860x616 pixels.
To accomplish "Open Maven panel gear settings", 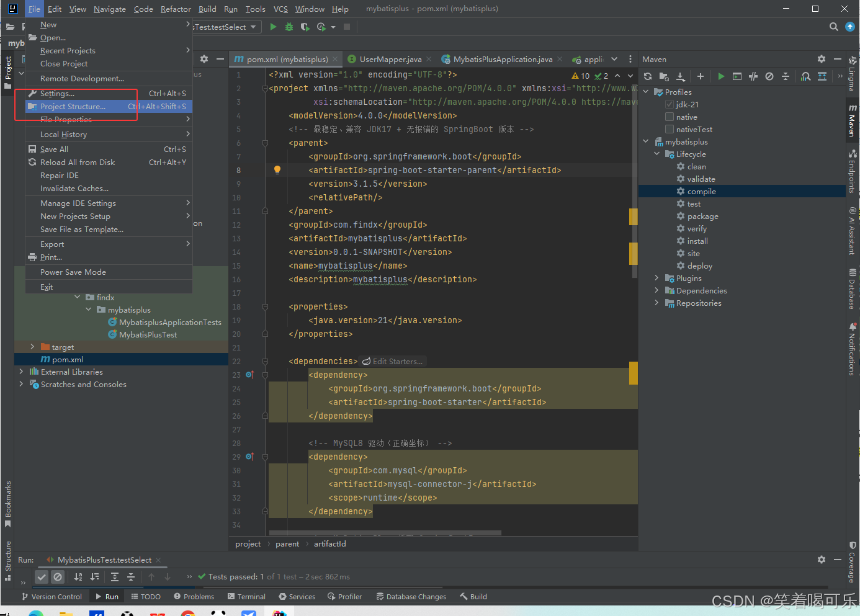I will (822, 59).
